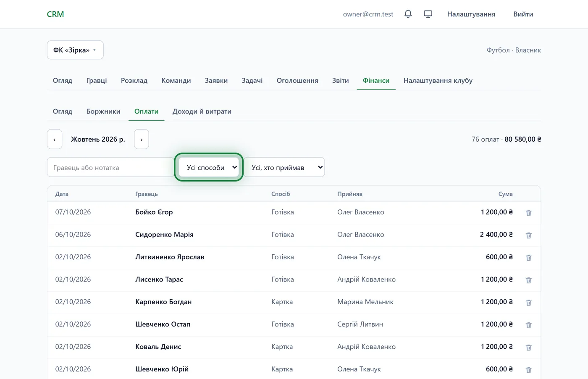
Task: Open the Усі, хто приймав filter
Action: point(284,167)
